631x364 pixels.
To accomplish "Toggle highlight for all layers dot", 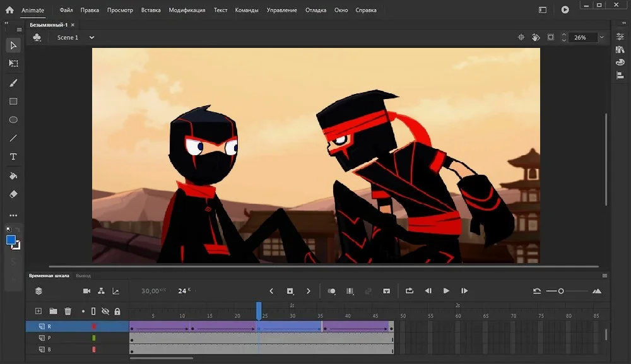I will click(83, 311).
